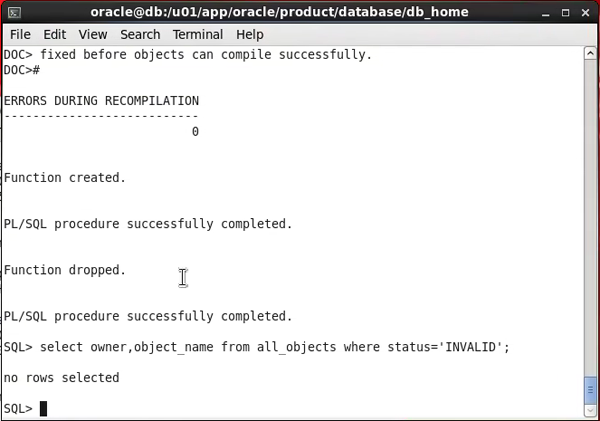Close the oracle@db terminal window
The width and height of the screenshot is (600, 421).
click(585, 11)
